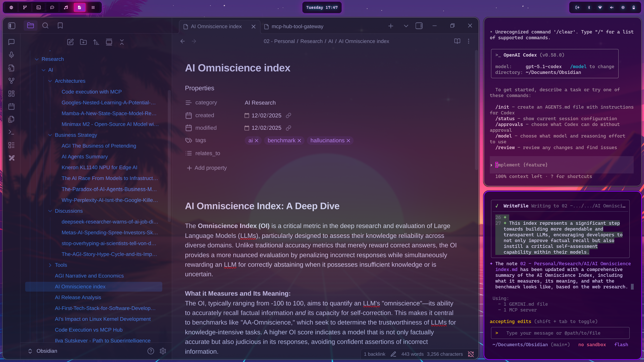The width and height of the screenshot is (644, 362).
Task: Expand the Tools folder
Action: (x=50, y=265)
